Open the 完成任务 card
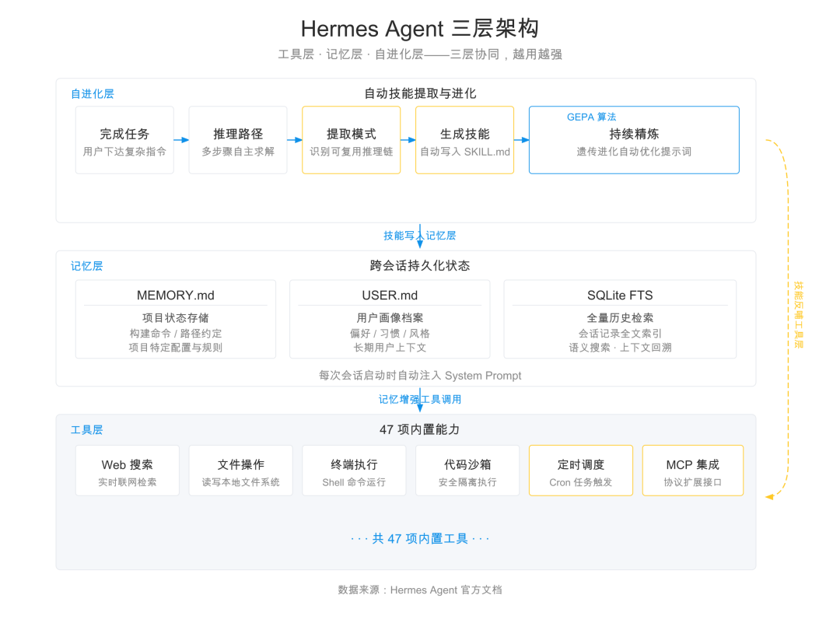 pos(124,140)
